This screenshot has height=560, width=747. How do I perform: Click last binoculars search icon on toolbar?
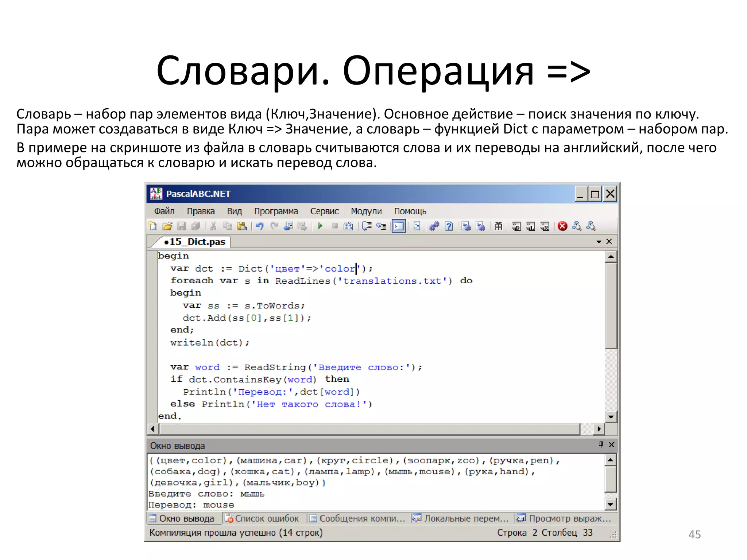(x=591, y=226)
